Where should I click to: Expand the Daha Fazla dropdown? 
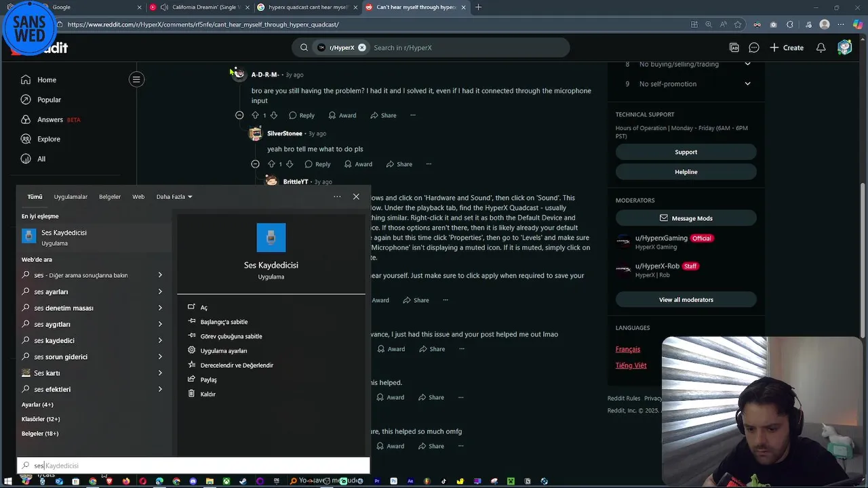click(x=174, y=197)
